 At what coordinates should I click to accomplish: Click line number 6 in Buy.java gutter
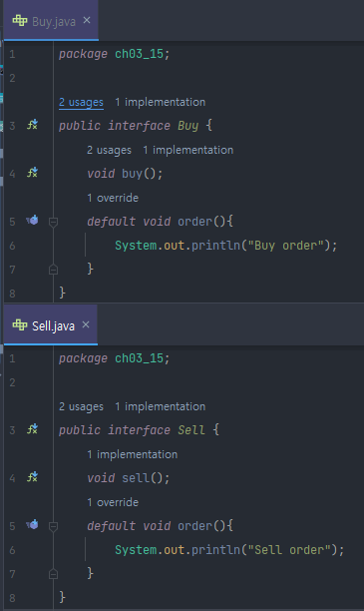pos(12,246)
